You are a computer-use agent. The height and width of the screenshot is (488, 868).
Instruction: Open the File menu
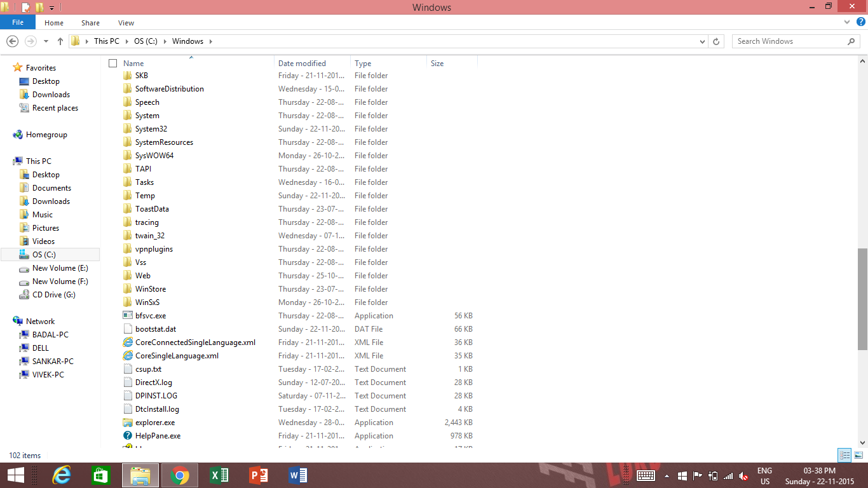[x=18, y=22]
